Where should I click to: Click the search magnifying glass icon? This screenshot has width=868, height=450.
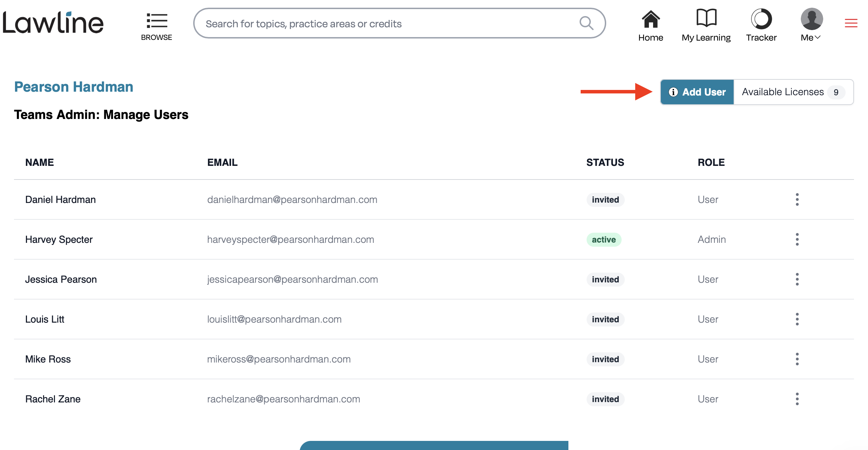coord(586,23)
